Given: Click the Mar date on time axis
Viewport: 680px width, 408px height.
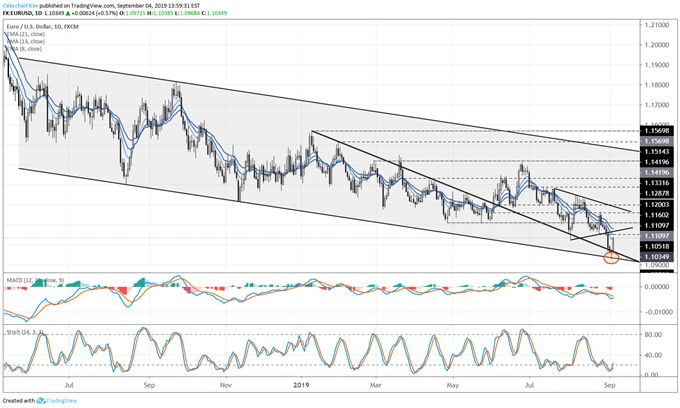Looking at the screenshot, I should pyautogui.click(x=376, y=385).
